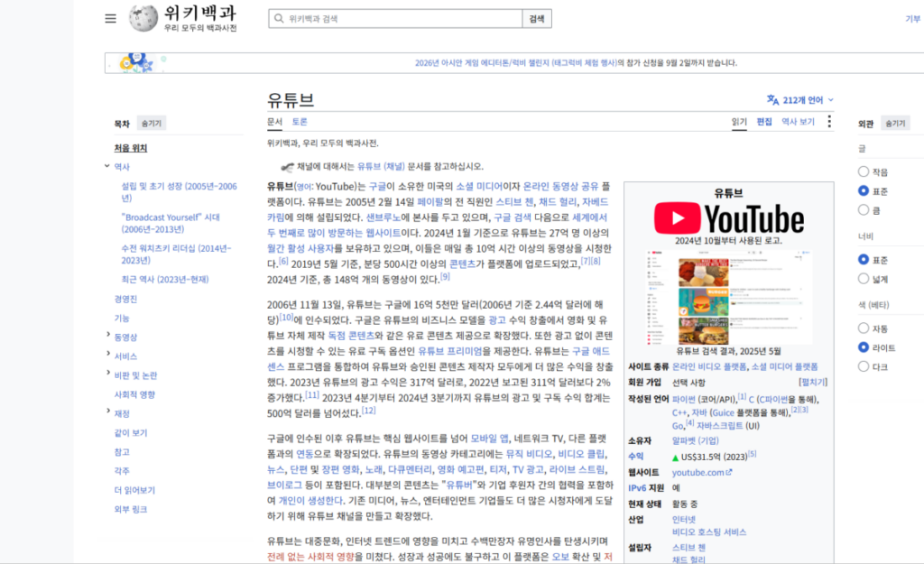Select the 자동 color mode
This screenshot has width=924, height=564.
coord(864,328)
